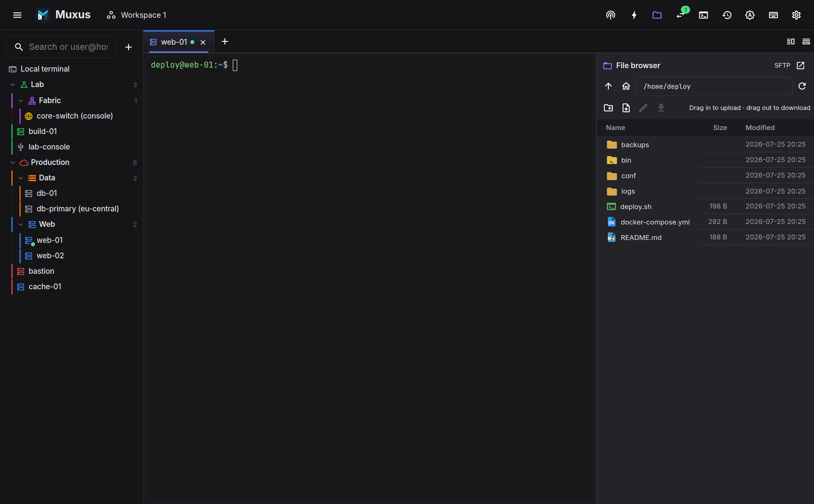Focus the terminal prompt area
Viewport: 814px width, 504px height.
[370, 278]
